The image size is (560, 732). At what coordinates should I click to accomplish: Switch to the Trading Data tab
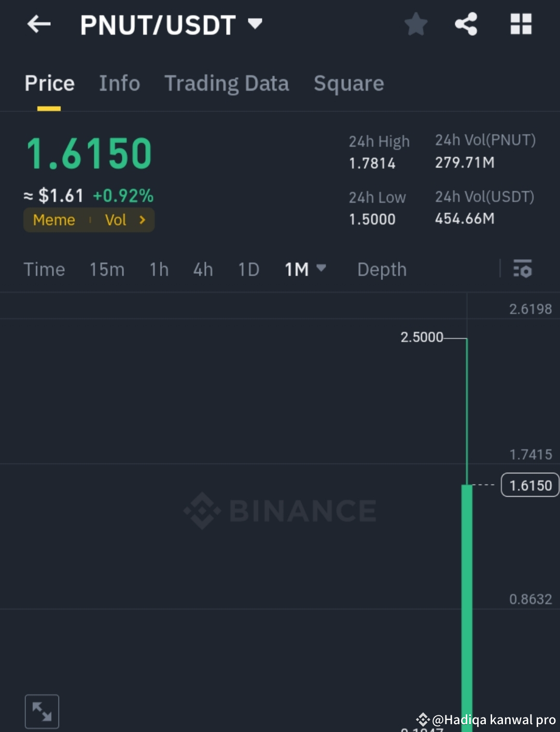(x=227, y=83)
